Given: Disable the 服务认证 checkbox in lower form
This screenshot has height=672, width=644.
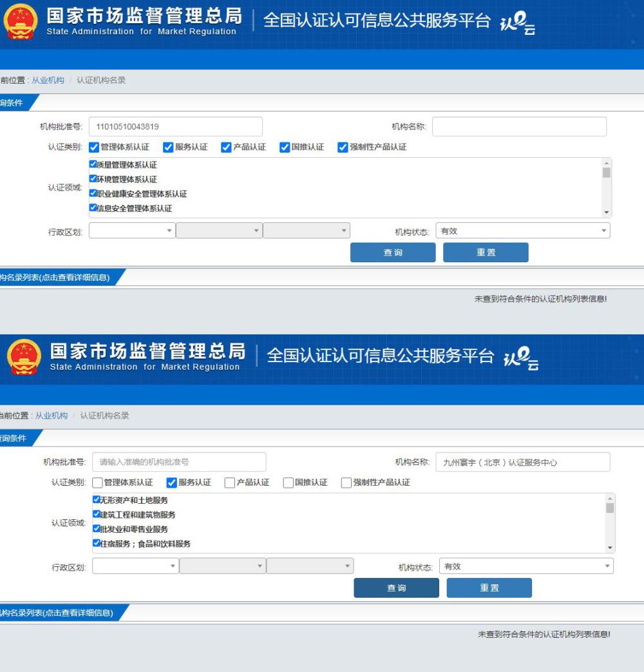Looking at the screenshot, I should click(x=170, y=483).
